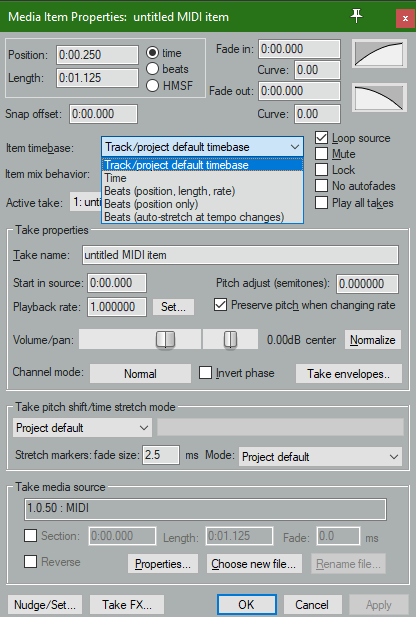The image size is (416, 617).
Task: Click the Position input field
Action: 97,55
